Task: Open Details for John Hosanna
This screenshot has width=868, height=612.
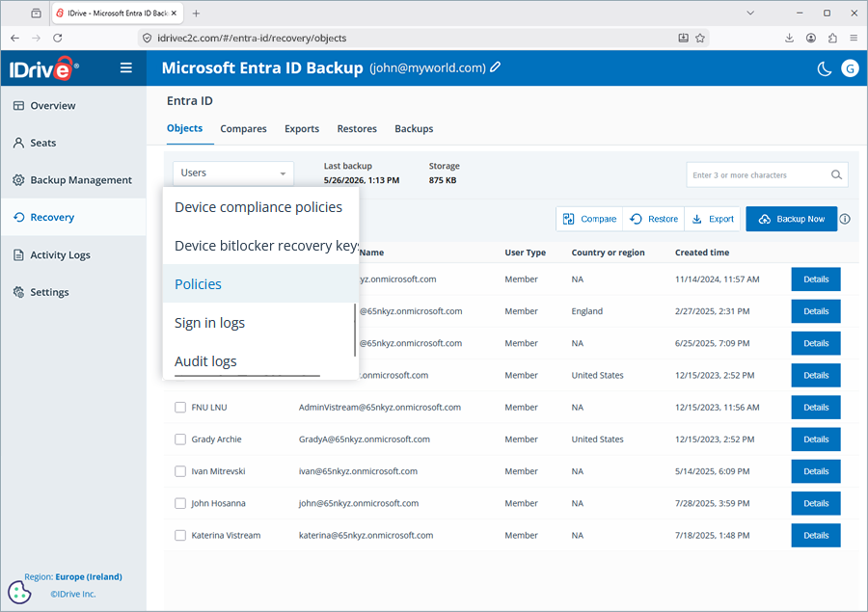Action: [816, 503]
